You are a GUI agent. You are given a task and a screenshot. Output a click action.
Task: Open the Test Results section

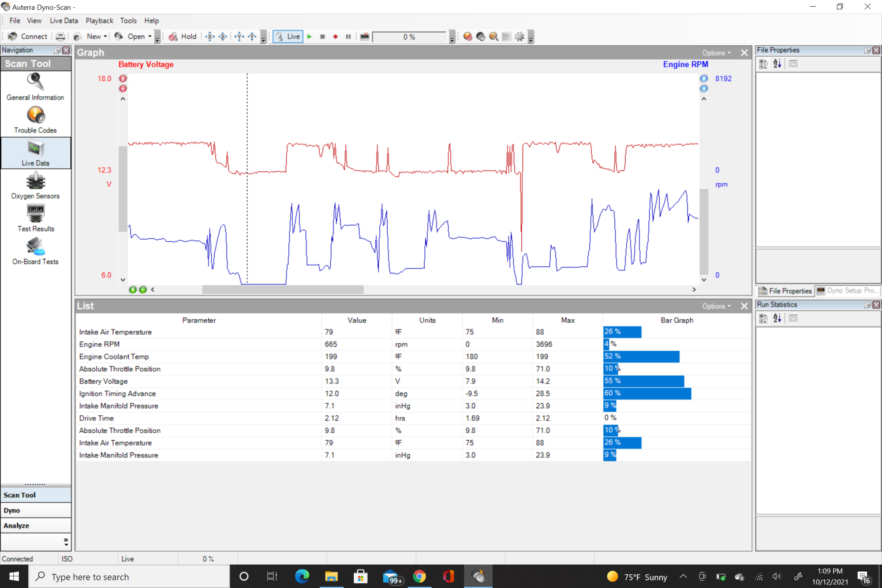click(x=35, y=218)
